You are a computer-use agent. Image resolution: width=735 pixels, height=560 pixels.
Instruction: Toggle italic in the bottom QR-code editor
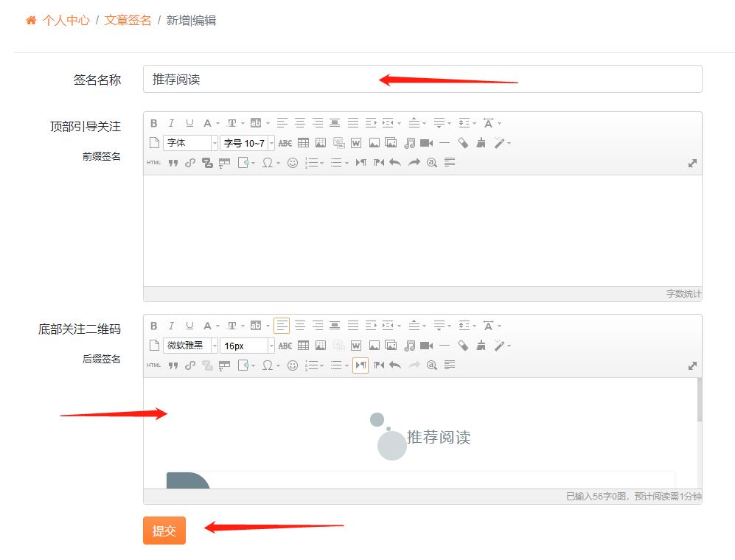172,326
